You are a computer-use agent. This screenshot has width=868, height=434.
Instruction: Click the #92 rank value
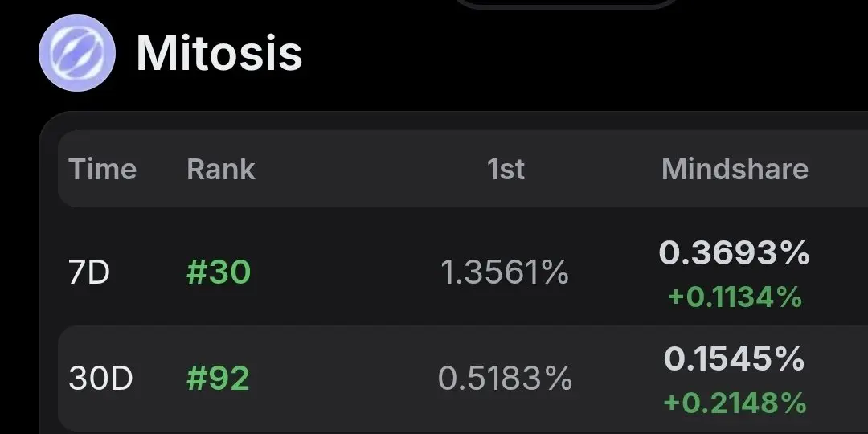(218, 379)
